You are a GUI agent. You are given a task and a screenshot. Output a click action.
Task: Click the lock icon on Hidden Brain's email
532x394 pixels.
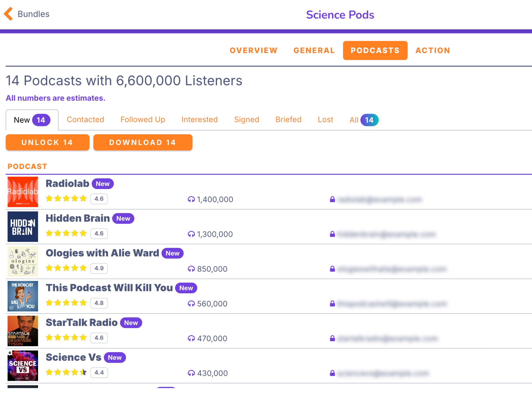coord(332,234)
